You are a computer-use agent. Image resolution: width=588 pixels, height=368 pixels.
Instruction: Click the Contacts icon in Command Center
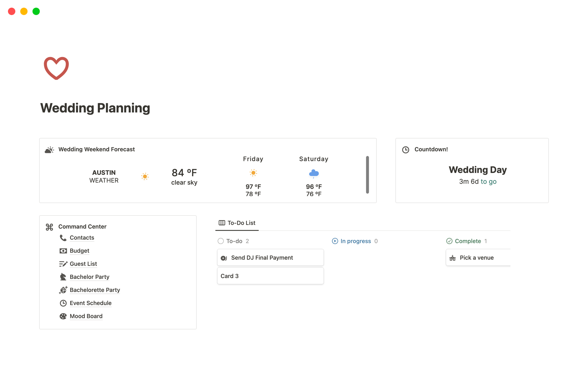point(63,237)
